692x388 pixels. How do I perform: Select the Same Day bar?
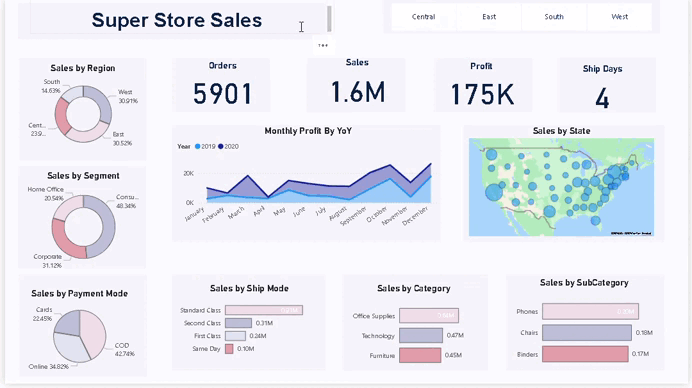coord(229,349)
